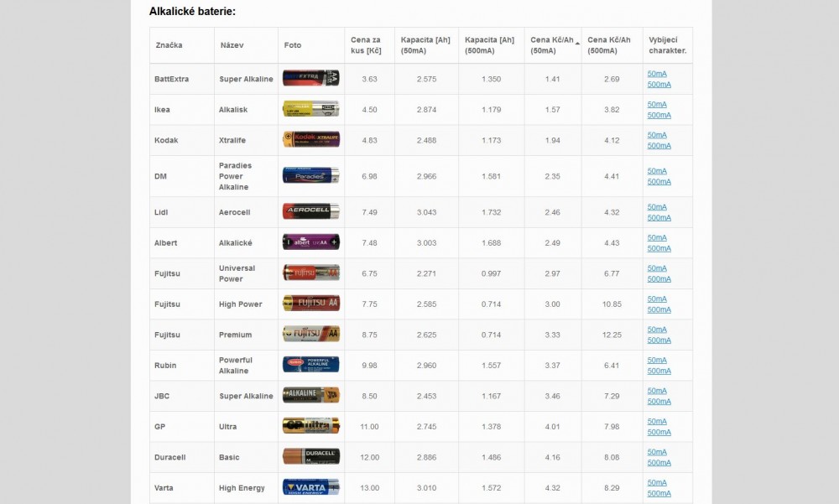Click the Varta High Energy battery photo
The height and width of the screenshot is (504, 839).
311,487
